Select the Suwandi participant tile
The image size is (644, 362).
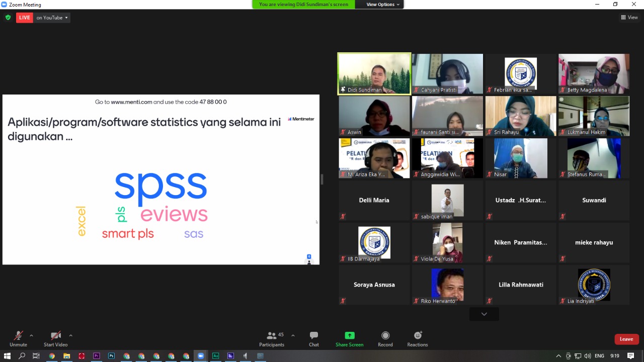point(594,201)
